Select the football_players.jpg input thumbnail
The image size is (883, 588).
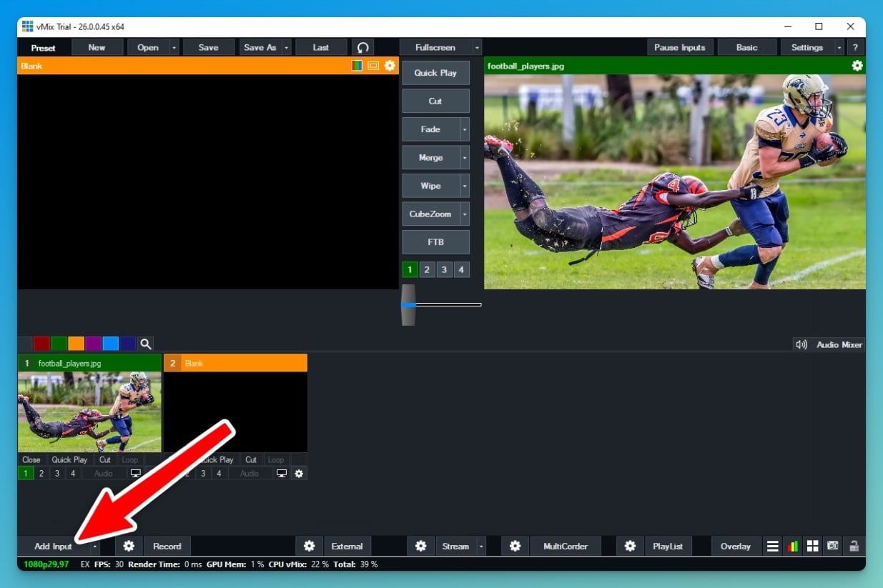tap(89, 411)
